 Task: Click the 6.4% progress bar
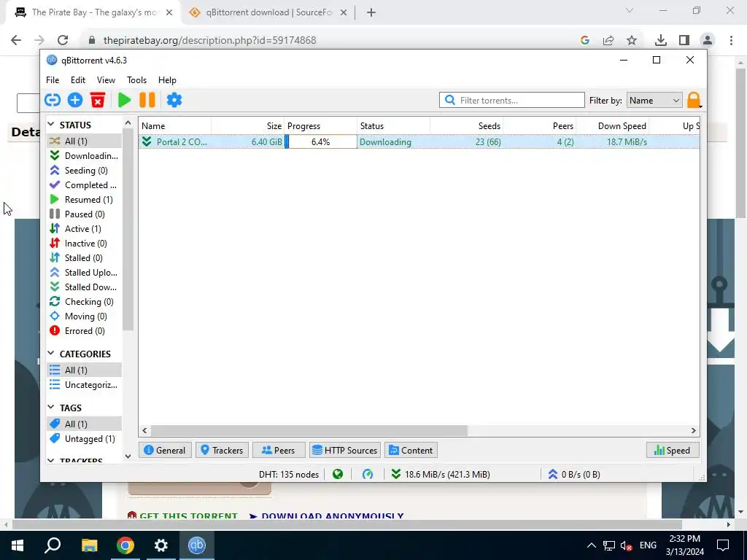click(321, 142)
